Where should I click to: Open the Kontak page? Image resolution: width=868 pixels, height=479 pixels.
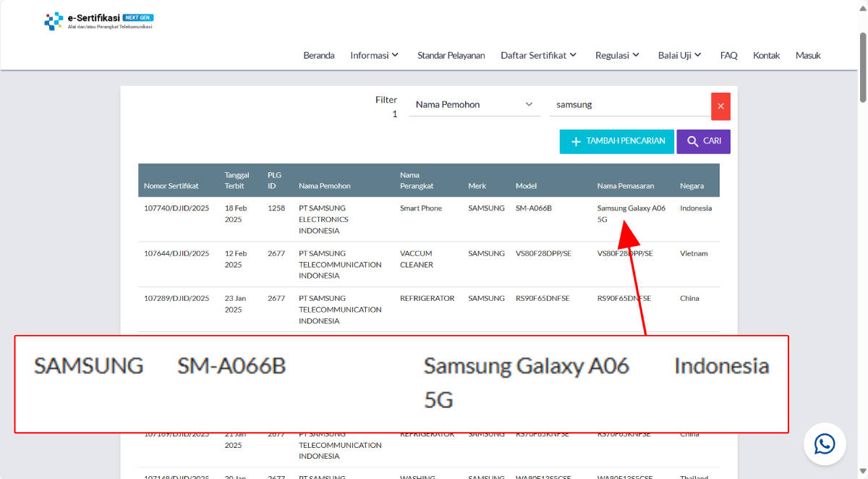[x=766, y=55]
